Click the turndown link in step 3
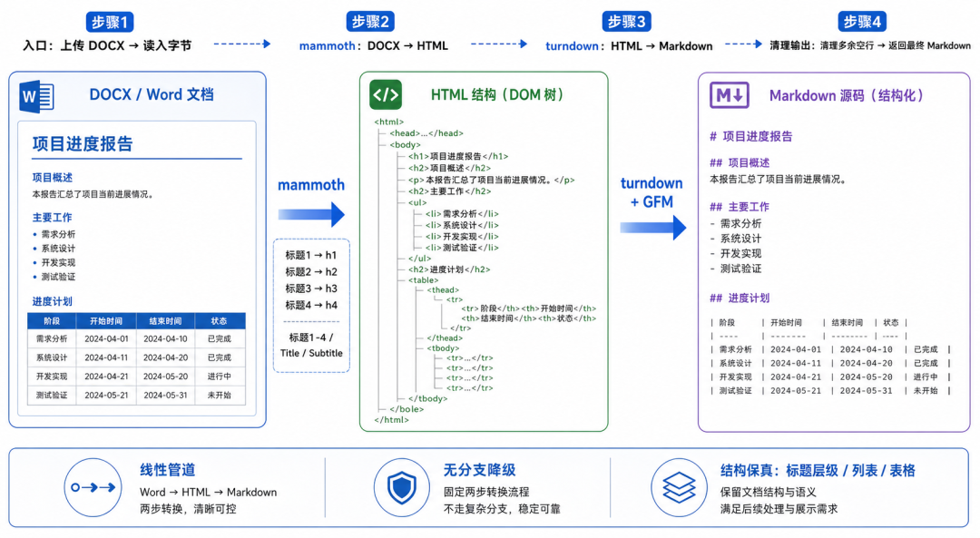This screenshot has height=538, width=980. coord(572,46)
